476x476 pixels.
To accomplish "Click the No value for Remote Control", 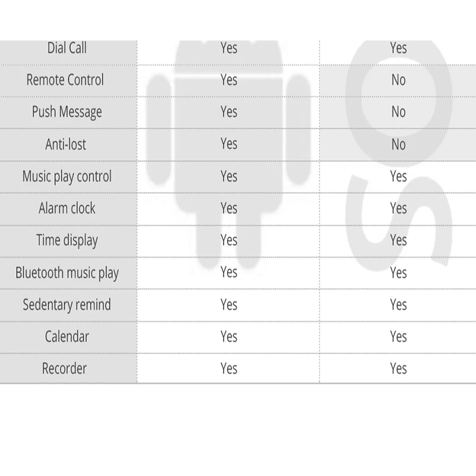I will 398,80.
